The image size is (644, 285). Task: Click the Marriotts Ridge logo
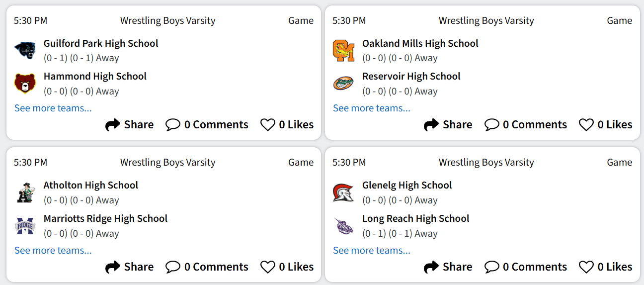[x=25, y=225]
